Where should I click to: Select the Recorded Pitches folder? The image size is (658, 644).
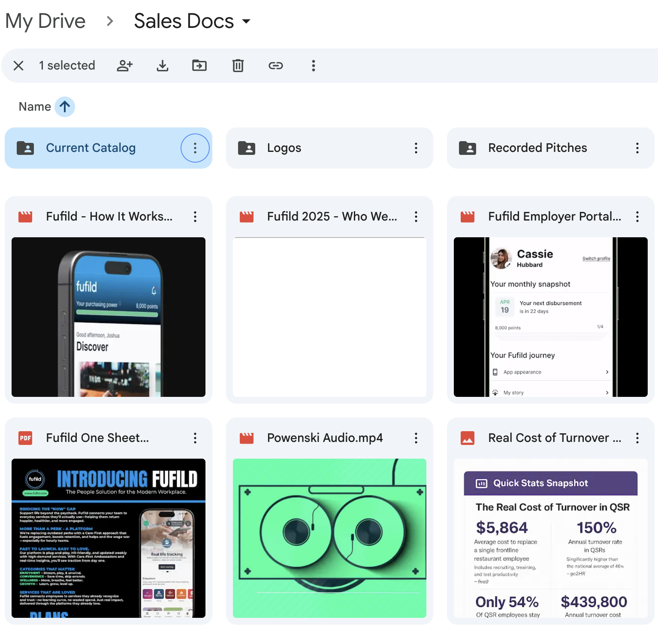point(551,148)
